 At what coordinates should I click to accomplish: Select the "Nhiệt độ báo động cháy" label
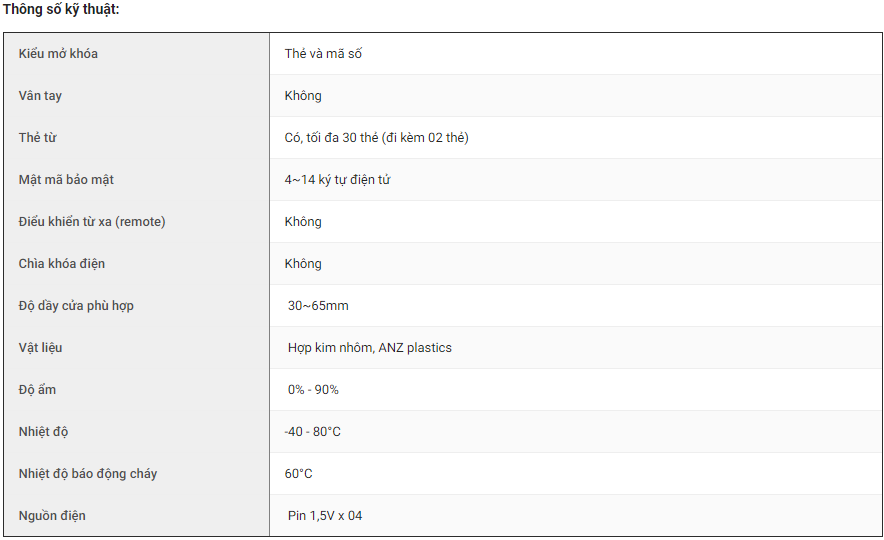pos(88,474)
